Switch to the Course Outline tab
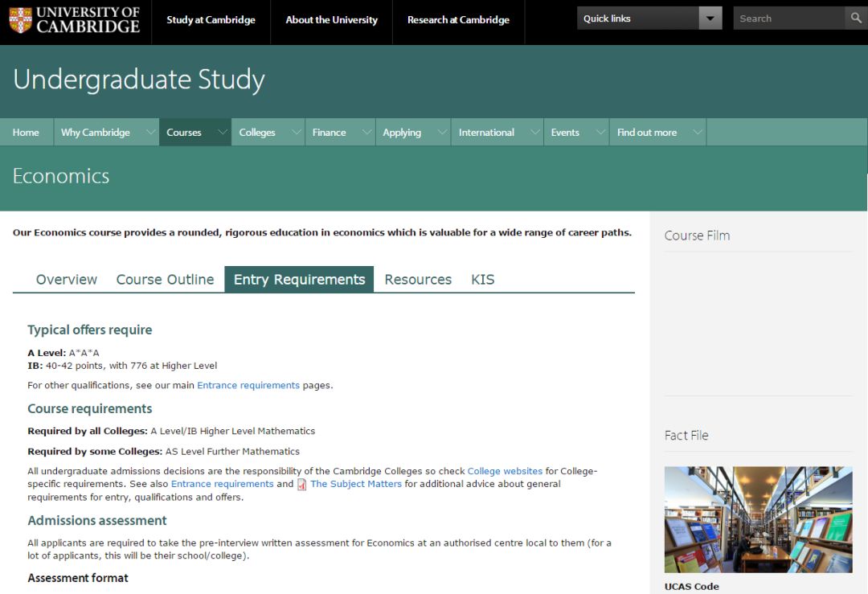Image resolution: width=868 pixels, height=594 pixels. (165, 280)
